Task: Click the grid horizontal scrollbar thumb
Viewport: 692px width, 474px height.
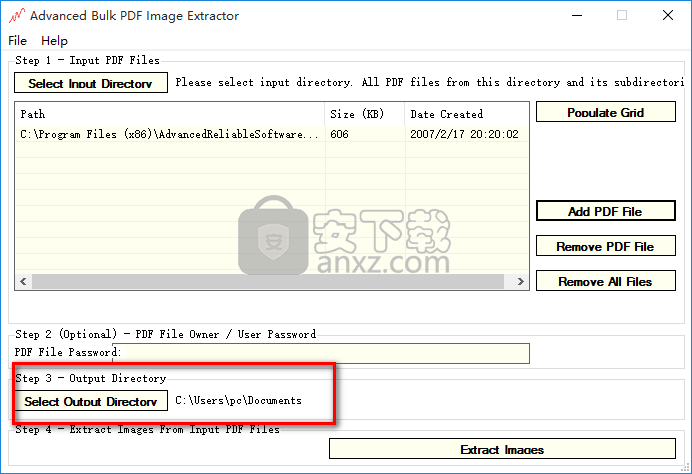Action: tap(268, 282)
